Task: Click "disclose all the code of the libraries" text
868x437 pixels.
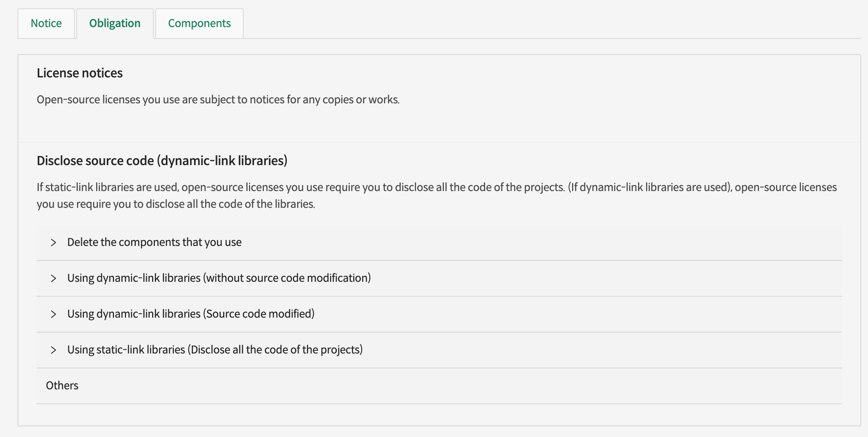Action: click(230, 204)
